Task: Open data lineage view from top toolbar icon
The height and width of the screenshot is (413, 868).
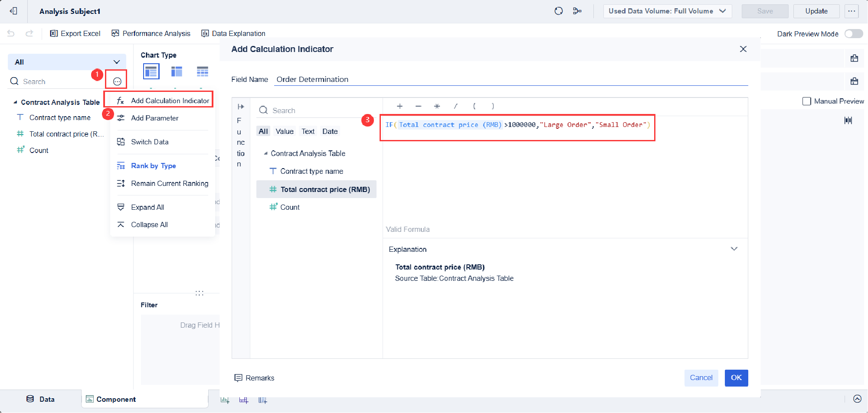Action: coord(577,11)
